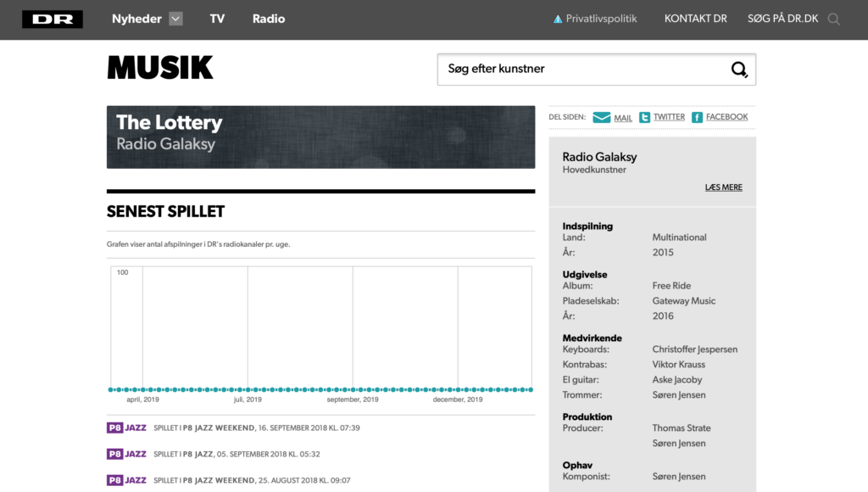
Task: Click the juli, 2019 chart label
Action: (248, 400)
